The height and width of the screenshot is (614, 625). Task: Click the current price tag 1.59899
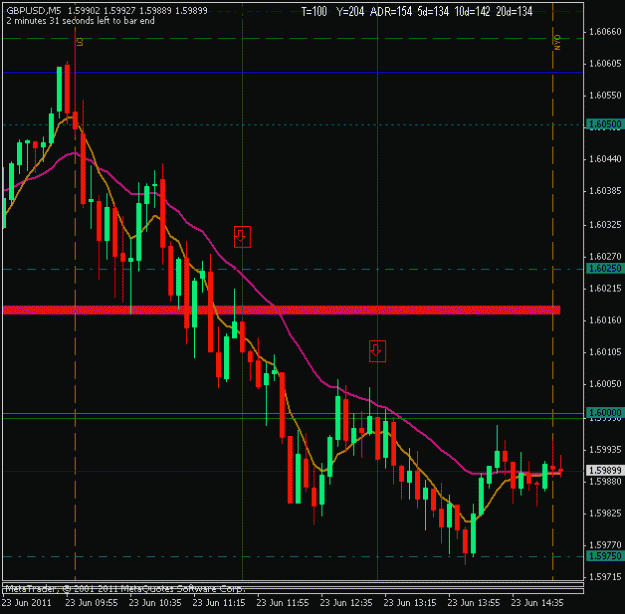(605, 470)
